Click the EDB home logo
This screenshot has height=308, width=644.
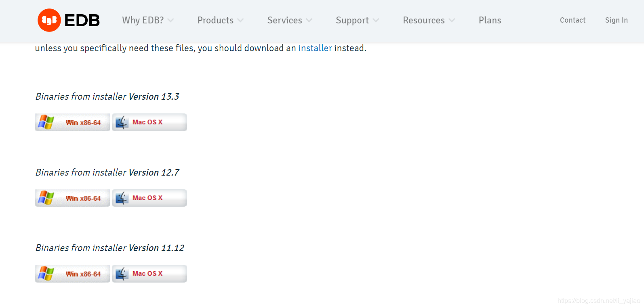[68, 20]
